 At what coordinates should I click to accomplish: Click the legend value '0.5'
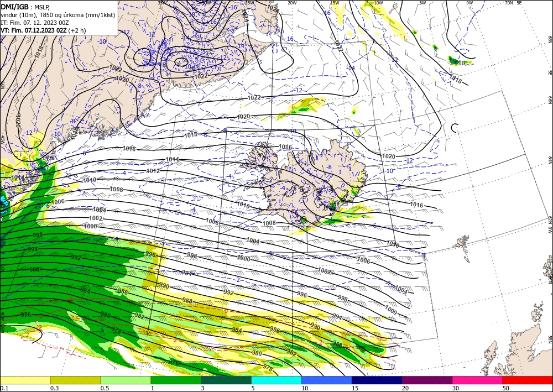pyautogui.click(x=105, y=388)
